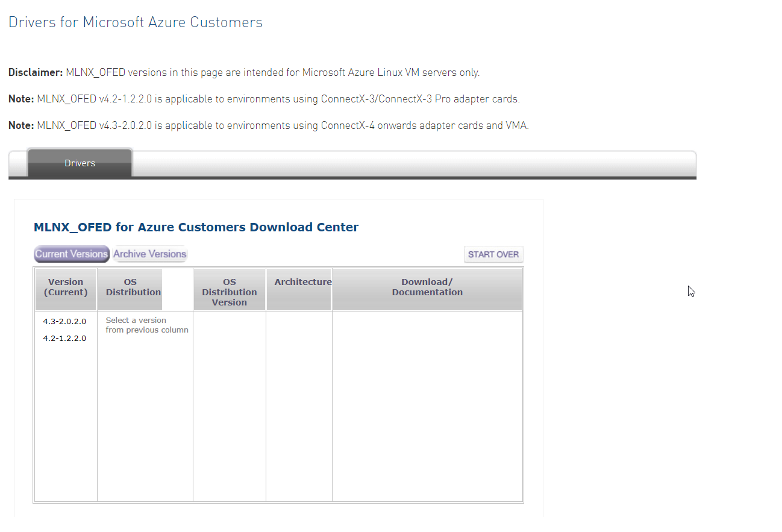Click the OS Distribution Version header
The width and height of the screenshot is (782, 532).
[x=230, y=289]
